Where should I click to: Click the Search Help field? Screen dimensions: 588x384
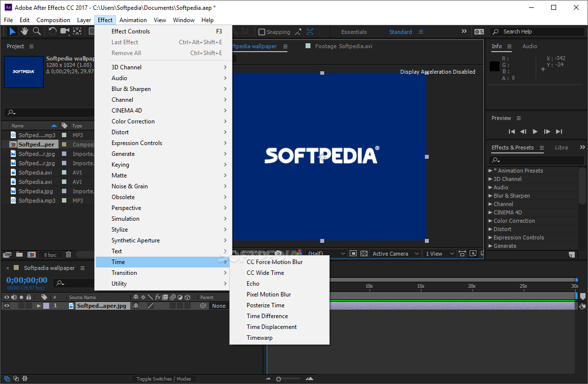tap(537, 31)
